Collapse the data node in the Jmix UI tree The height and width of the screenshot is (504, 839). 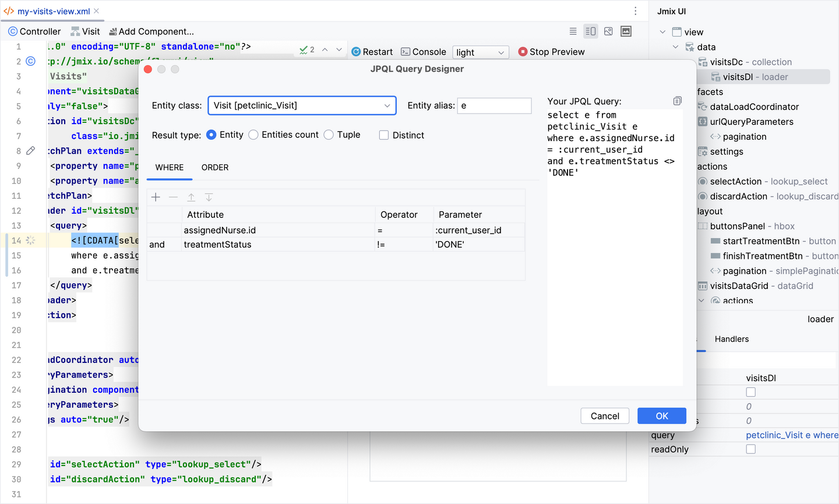[x=675, y=47]
